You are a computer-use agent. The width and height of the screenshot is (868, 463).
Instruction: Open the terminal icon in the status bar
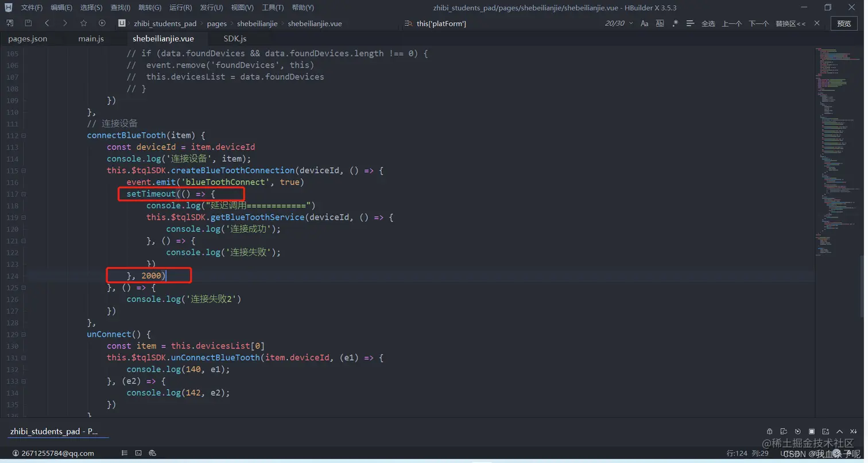138,453
